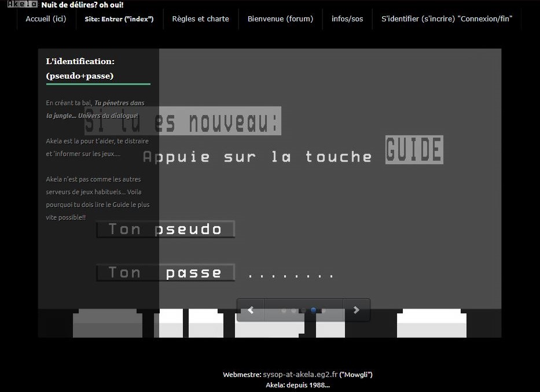Open the infos/sos menu item
This screenshot has width=540, height=392.
[347, 19]
